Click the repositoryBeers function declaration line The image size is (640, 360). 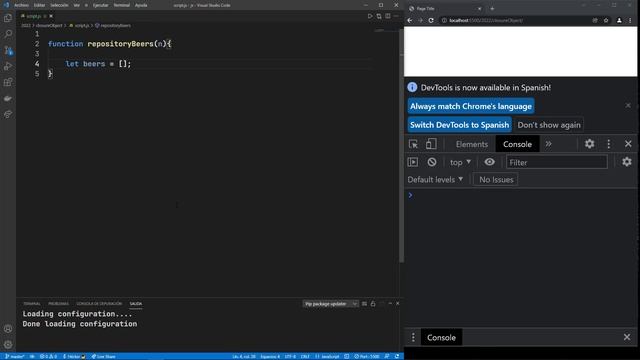[109, 44]
